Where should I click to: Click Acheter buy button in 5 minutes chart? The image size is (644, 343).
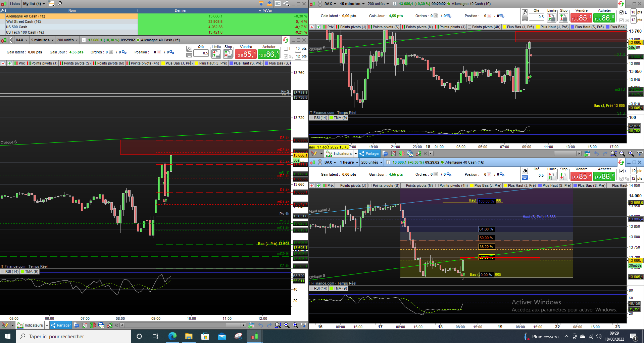[x=269, y=54]
